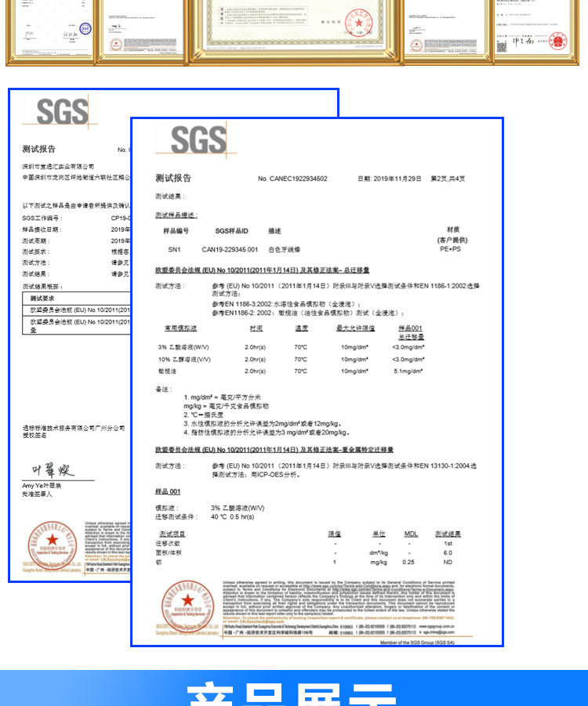Image resolution: width=588 pixels, height=706 pixels.
Task: Select the description 白色牙线棒
Action: point(285,249)
